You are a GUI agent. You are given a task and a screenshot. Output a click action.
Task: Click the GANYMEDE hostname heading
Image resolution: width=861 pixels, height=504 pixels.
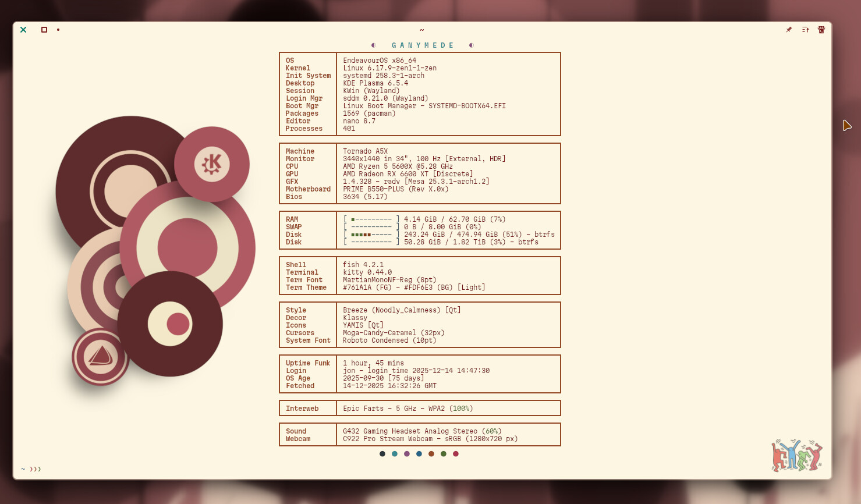tap(423, 45)
